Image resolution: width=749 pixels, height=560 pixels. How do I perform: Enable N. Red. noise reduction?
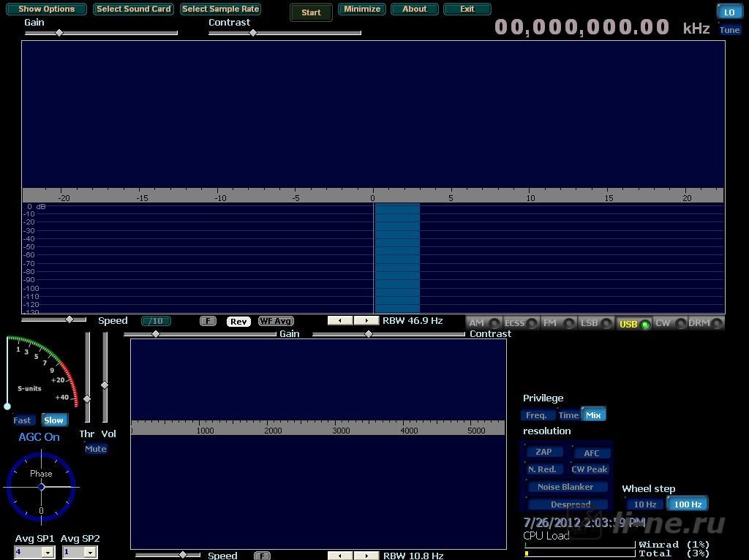(x=542, y=469)
